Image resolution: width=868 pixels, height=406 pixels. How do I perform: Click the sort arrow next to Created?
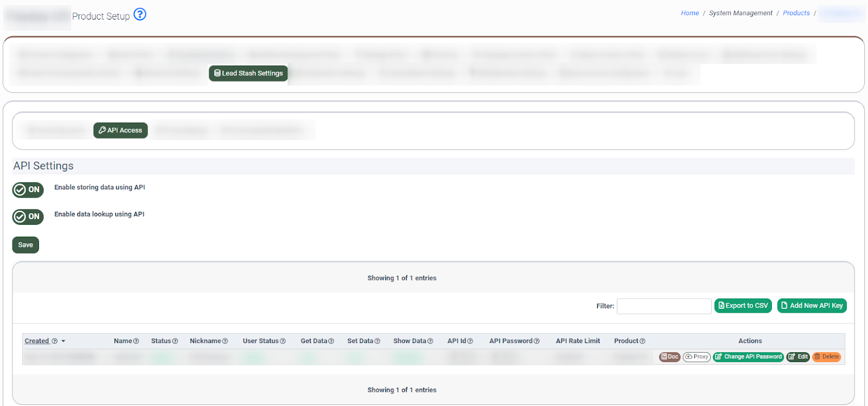pyautogui.click(x=63, y=341)
